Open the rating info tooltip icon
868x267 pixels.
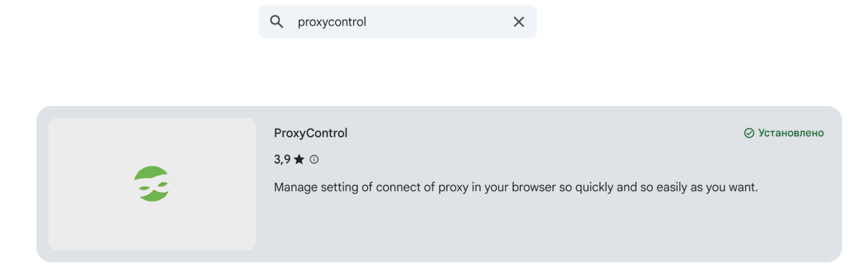click(x=314, y=159)
